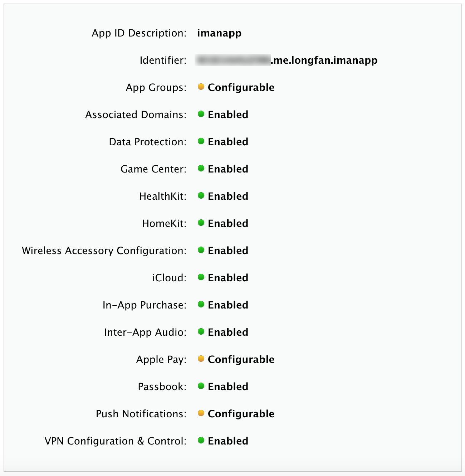Image resolution: width=465 pixels, height=476 pixels.
Task: Click the Configurable text for Push Notifications
Action: tap(241, 414)
